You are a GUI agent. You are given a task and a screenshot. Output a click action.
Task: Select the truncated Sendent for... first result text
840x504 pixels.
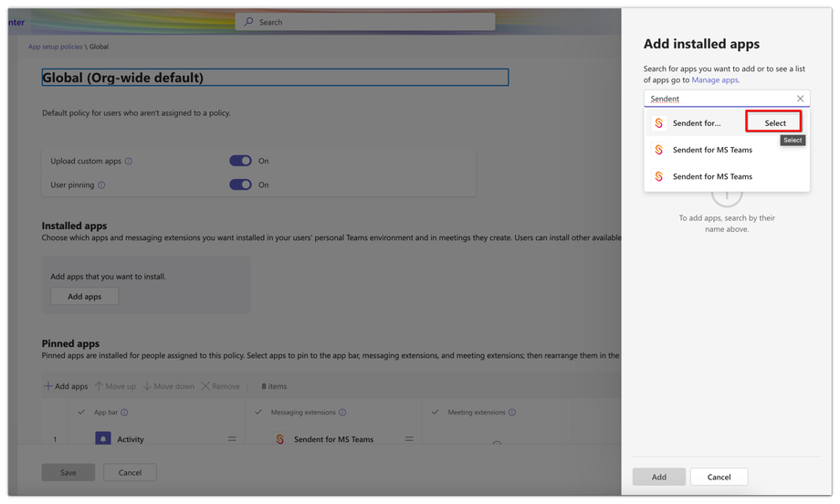coord(697,123)
